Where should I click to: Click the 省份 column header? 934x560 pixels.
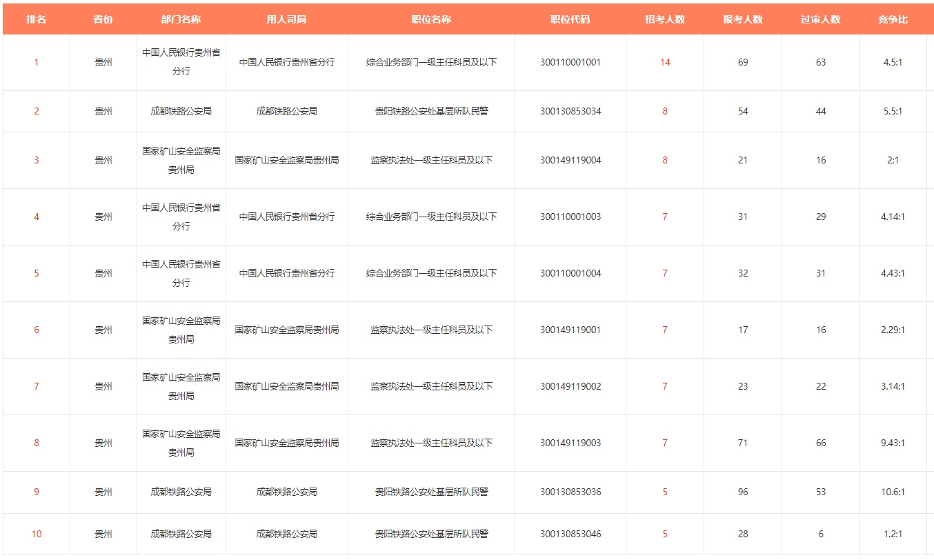[x=103, y=19]
